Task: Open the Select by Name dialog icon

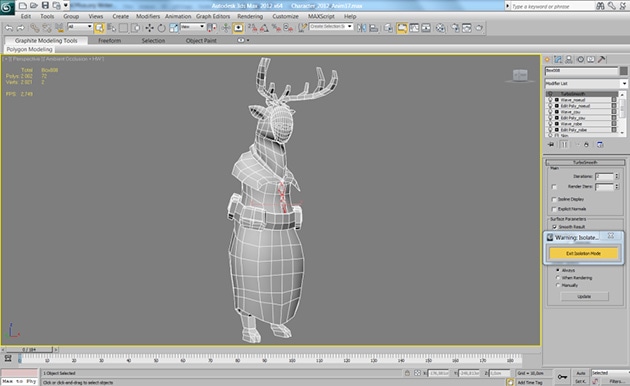Action: pyautogui.click(x=111, y=28)
